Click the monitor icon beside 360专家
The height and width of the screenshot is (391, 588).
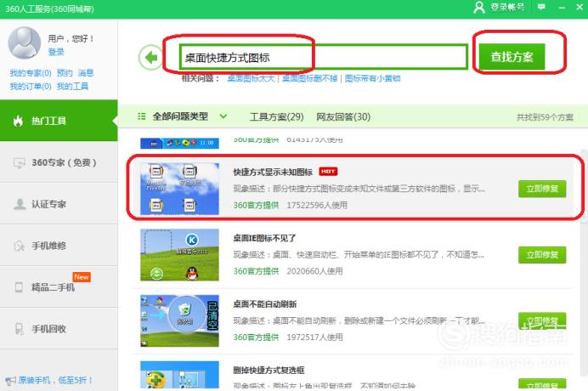(x=20, y=163)
